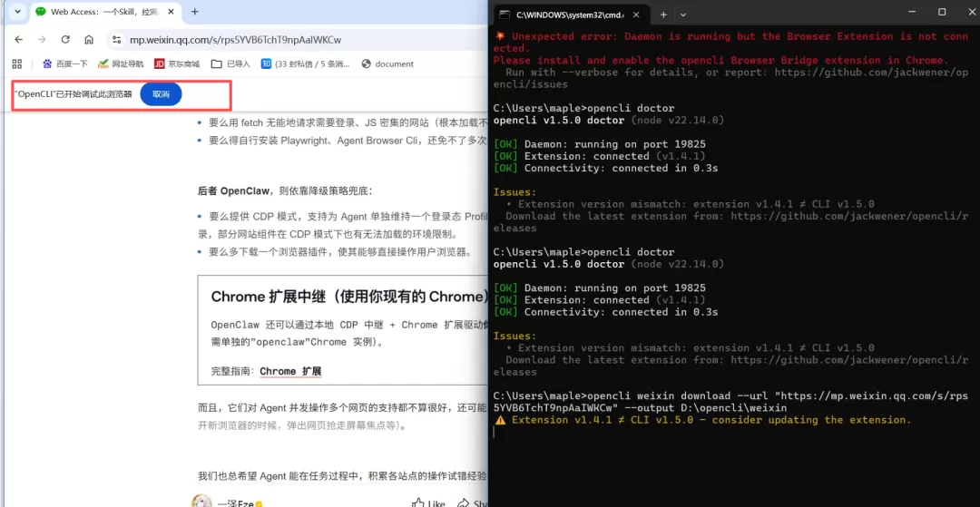Viewport: 980px width, 507px height.
Task: Open the 知乎 "33 封私信" bookmark
Action: tap(306, 63)
